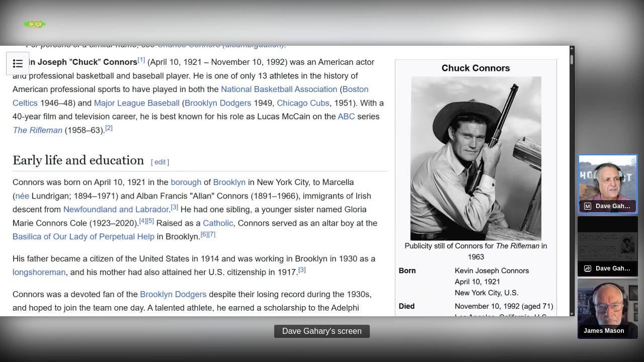Click citation [3] after 'citizenship in 1917'
This screenshot has width=644, height=362.
coord(302,270)
